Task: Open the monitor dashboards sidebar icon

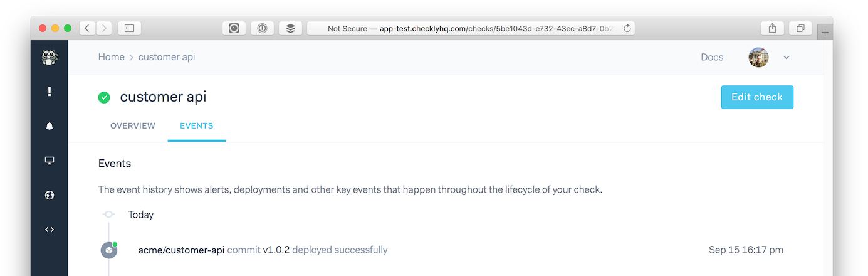Action: pyautogui.click(x=50, y=161)
